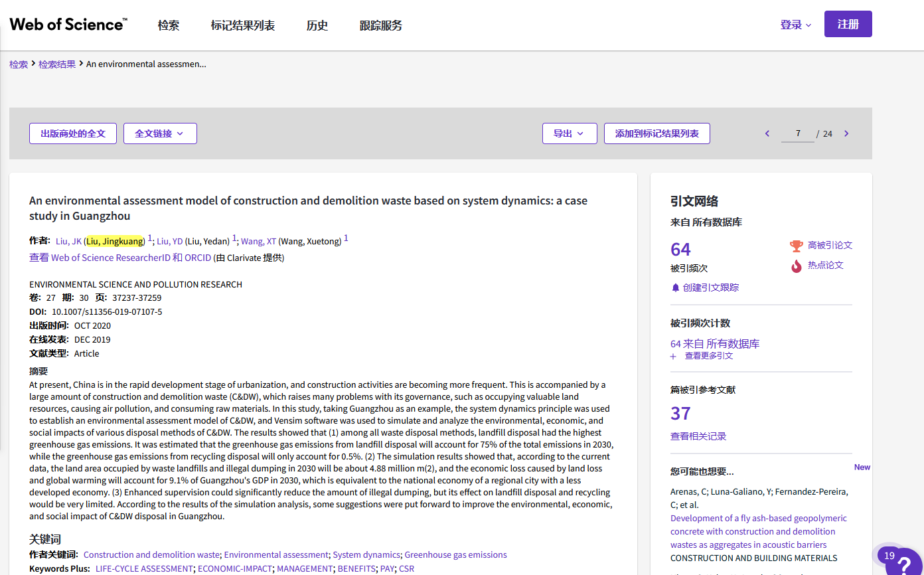924x575 pixels.
Task: Open the 导出 export dropdown
Action: click(570, 133)
